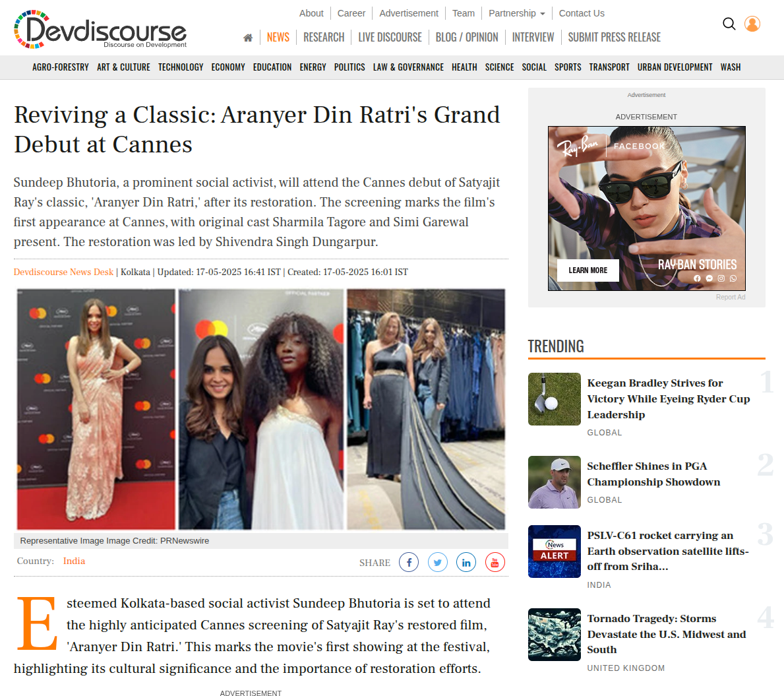Click the Devdiscourse logo

(101, 30)
